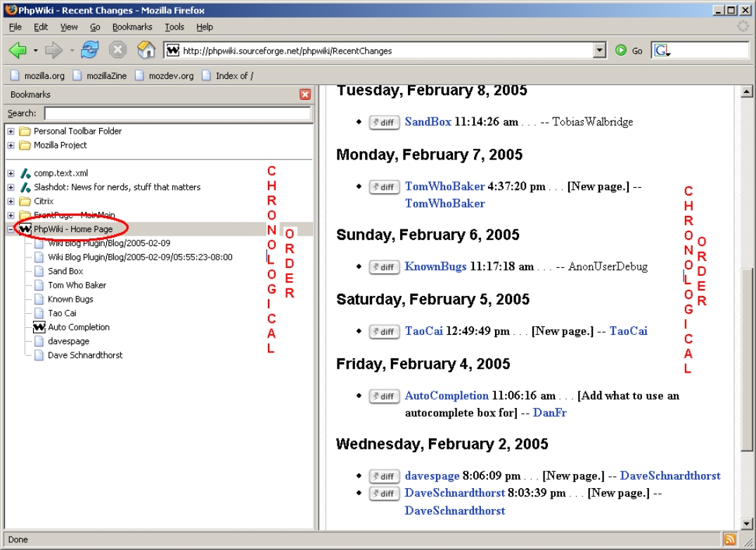Click the diff icon next to davespage
Image resolution: width=756 pixels, height=550 pixels.
click(384, 476)
